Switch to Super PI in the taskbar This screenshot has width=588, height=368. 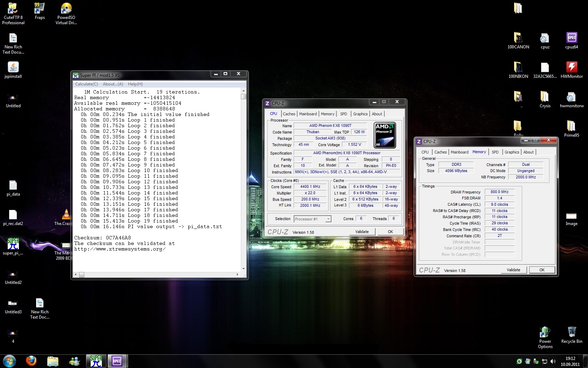(x=96, y=361)
